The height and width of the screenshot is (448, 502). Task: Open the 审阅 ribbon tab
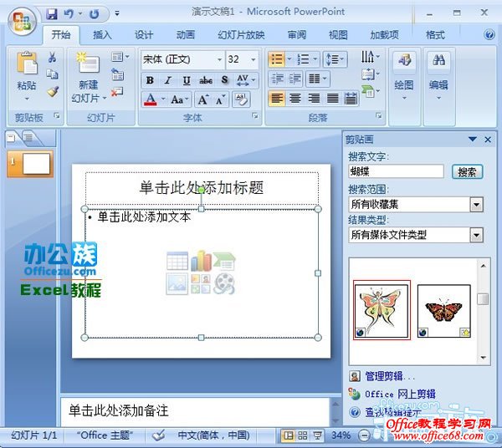297,34
